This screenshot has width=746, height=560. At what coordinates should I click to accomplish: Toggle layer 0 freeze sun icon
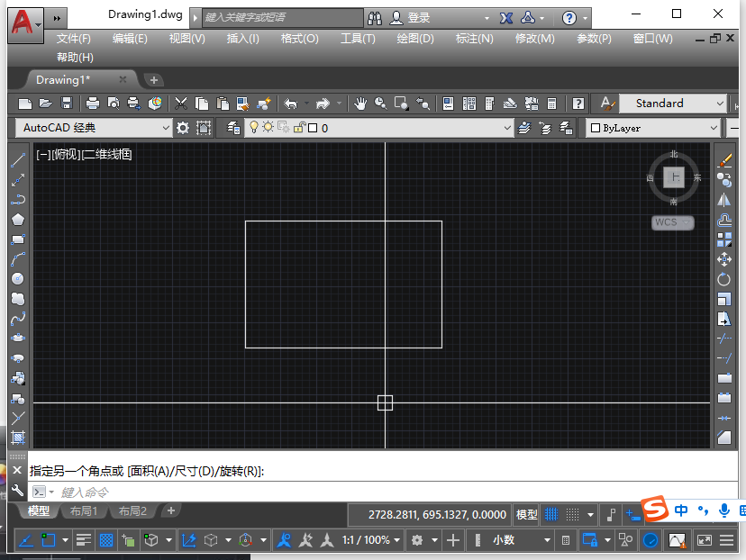(268, 127)
